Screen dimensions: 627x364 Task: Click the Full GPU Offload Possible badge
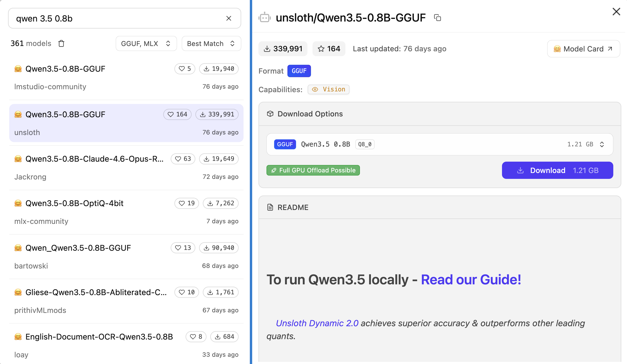[313, 170]
